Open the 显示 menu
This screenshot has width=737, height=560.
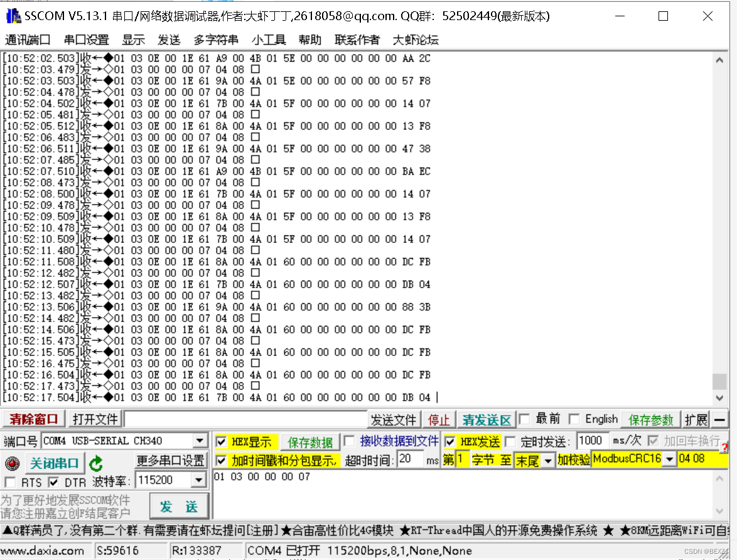pyautogui.click(x=133, y=40)
